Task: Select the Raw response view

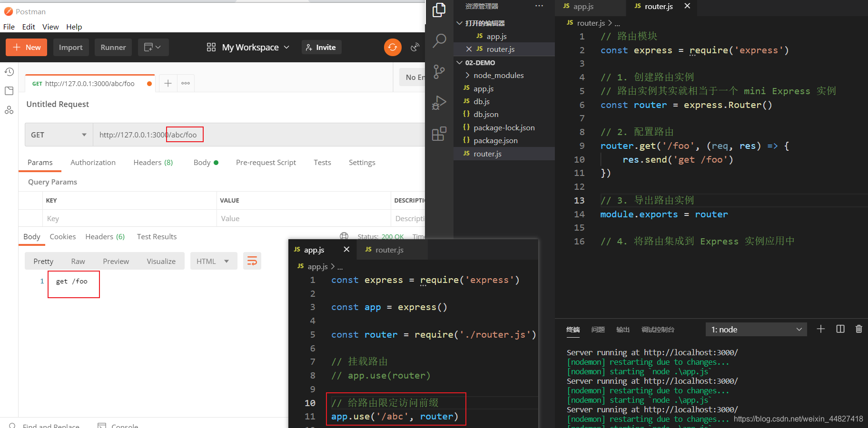Action: pyautogui.click(x=78, y=261)
